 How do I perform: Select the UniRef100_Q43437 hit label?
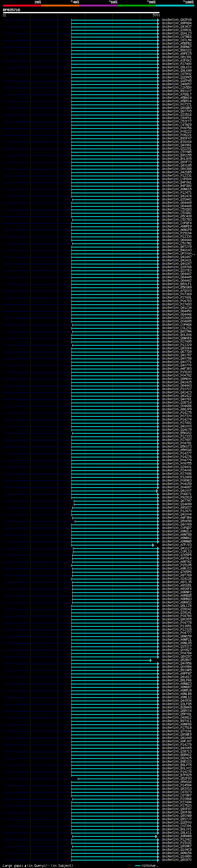click(177, 26)
